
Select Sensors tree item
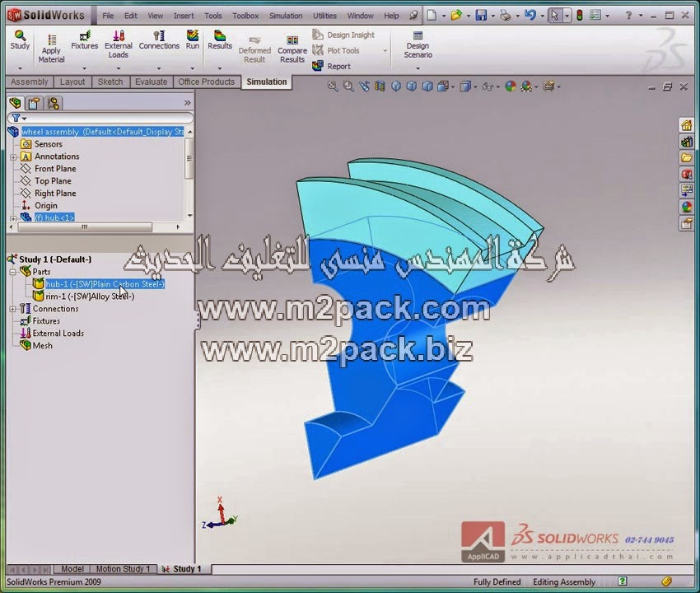49,144
